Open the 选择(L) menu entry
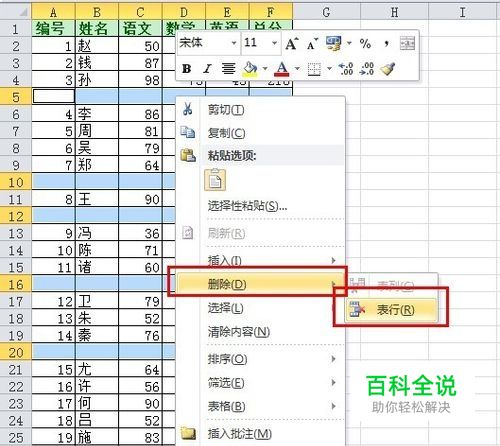Viewport: 500px width, 446px height. click(x=261, y=308)
